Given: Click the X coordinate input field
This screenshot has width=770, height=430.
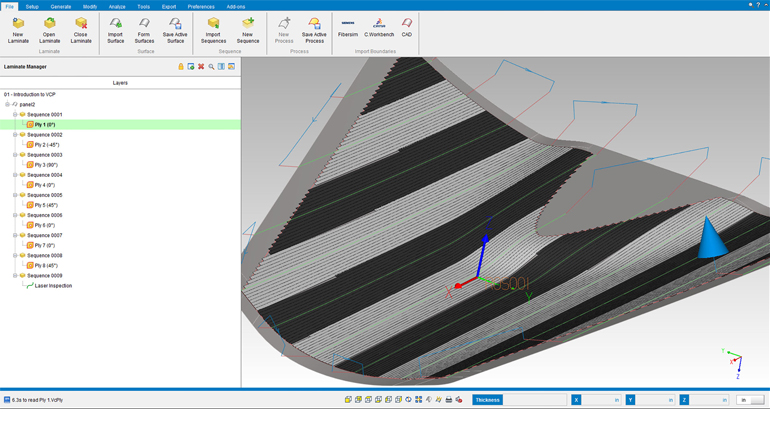Looking at the screenshot, I should [x=600, y=400].
